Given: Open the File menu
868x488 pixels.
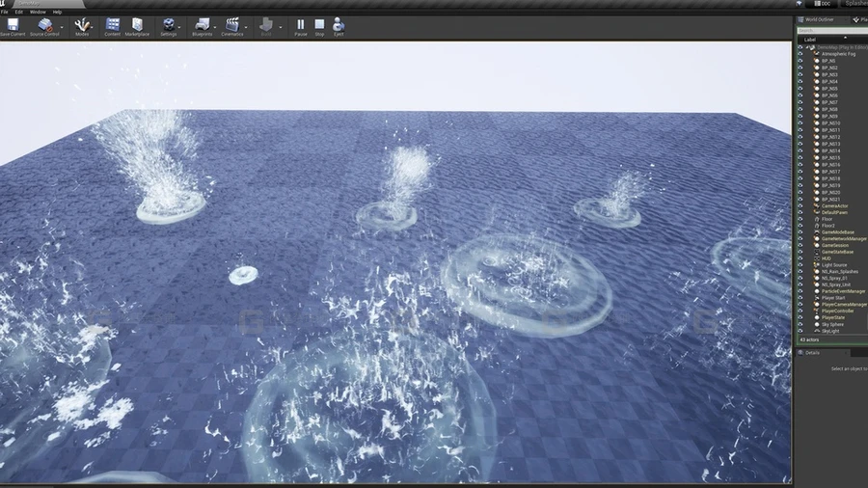Looking at the screenshot, I should tap(5, 12).
